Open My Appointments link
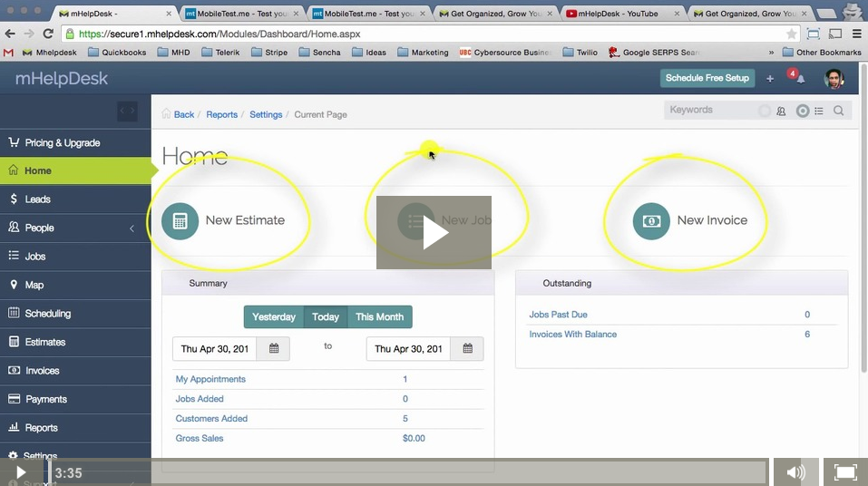 click(x=210, y=379)
